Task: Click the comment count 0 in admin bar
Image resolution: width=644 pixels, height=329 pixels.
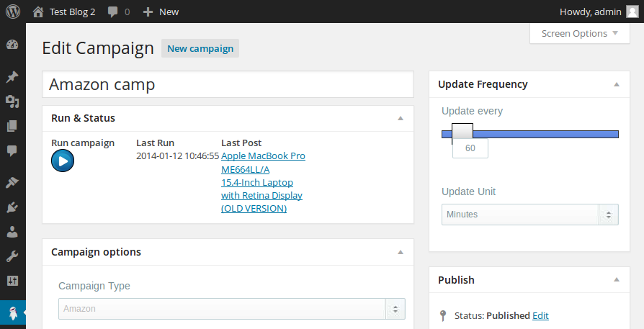Action: (127, 12)
